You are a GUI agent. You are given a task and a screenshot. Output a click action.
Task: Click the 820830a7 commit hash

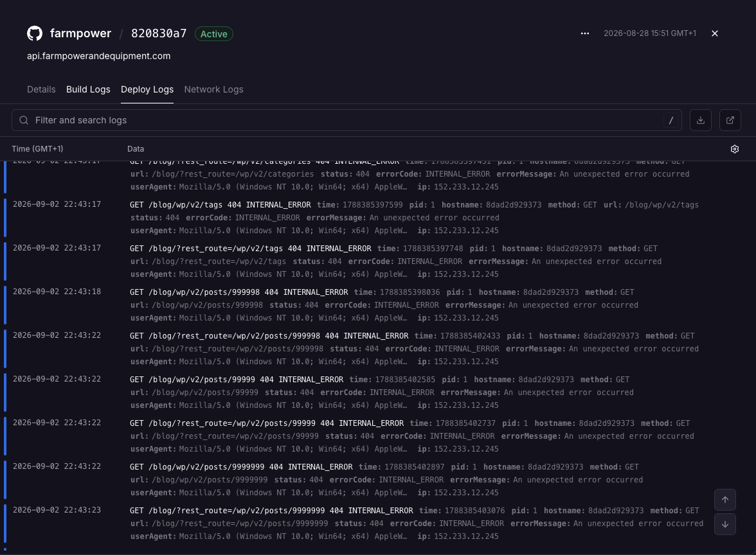(159, 33)
